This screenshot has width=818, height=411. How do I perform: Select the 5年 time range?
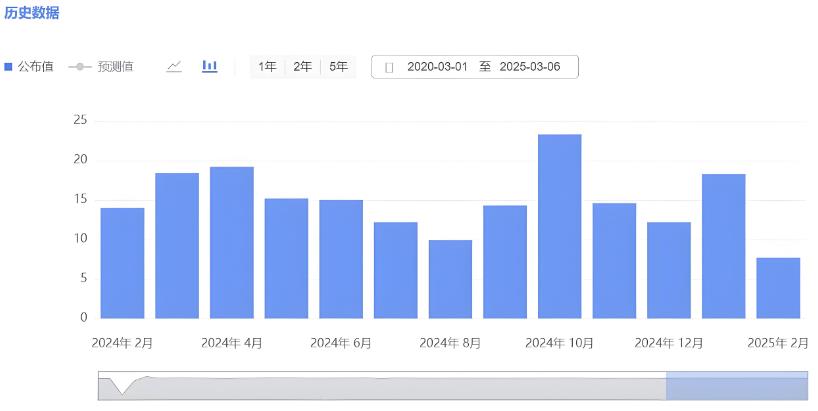pyautogui.click(x=338, y=67)
